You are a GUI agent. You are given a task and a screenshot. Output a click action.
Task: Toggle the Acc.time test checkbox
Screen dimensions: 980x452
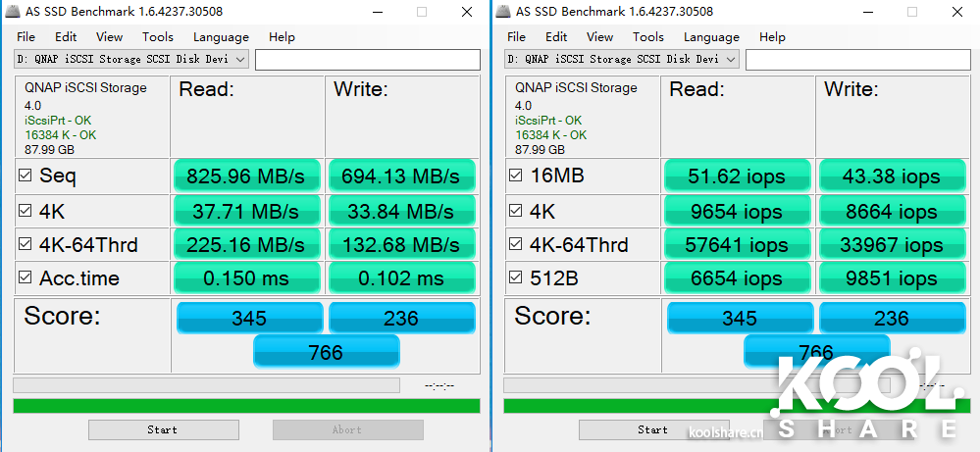[x=26, y=278]
